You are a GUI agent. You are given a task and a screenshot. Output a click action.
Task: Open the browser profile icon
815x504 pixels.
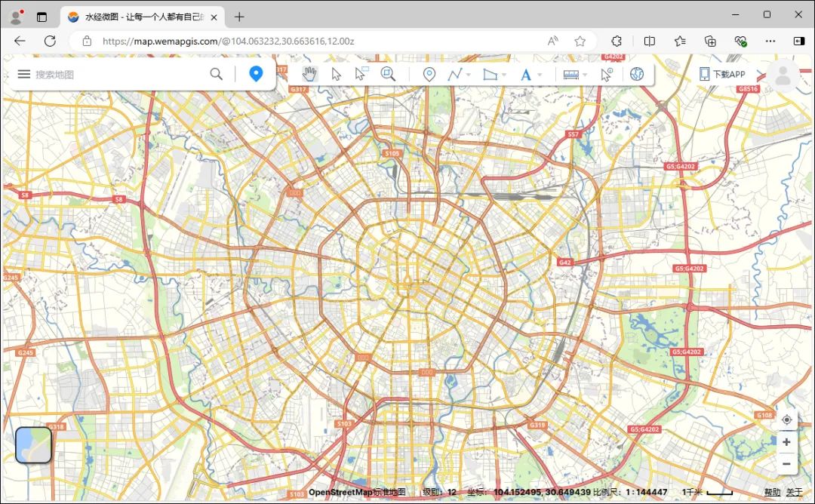[17, 17]
